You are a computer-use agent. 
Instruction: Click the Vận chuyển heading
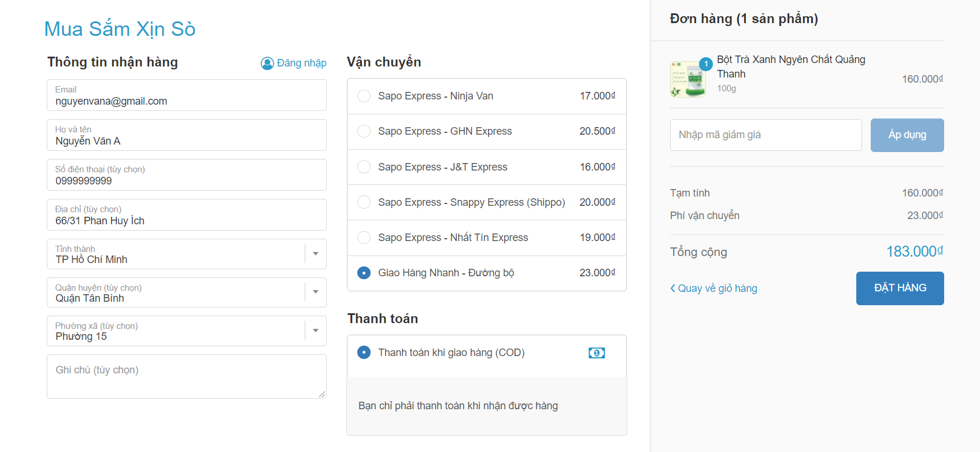384,62
